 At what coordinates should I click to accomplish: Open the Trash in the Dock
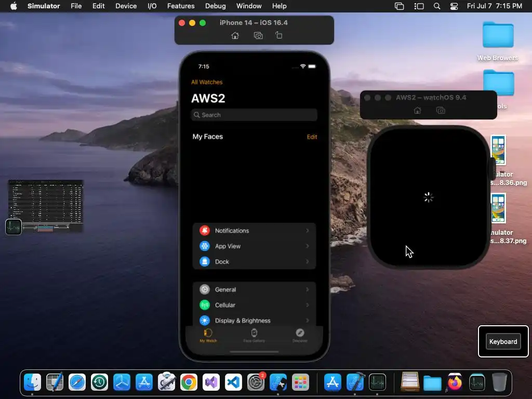click(x=499, y=382)
